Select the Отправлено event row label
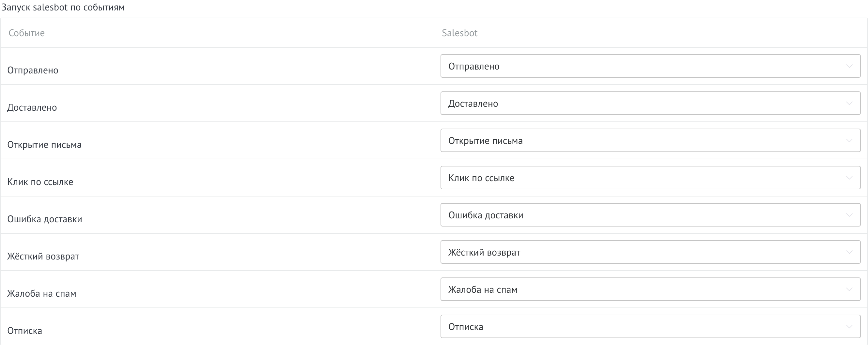The width and height of the screenshot is (868, 361). pos(32,70)
